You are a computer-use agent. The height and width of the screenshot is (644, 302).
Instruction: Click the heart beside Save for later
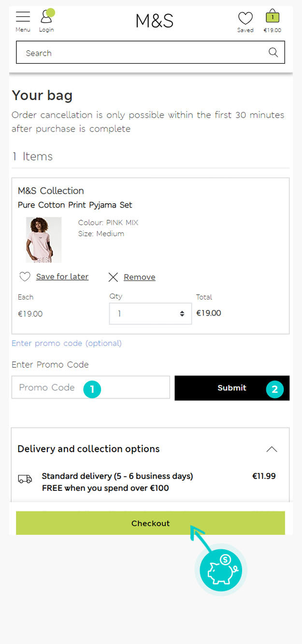25,277
